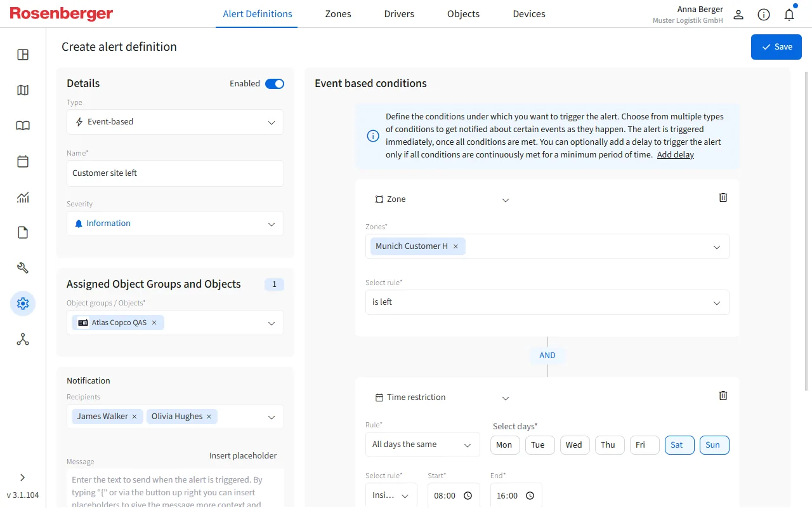Click the AND connector label

click(547, 356)
